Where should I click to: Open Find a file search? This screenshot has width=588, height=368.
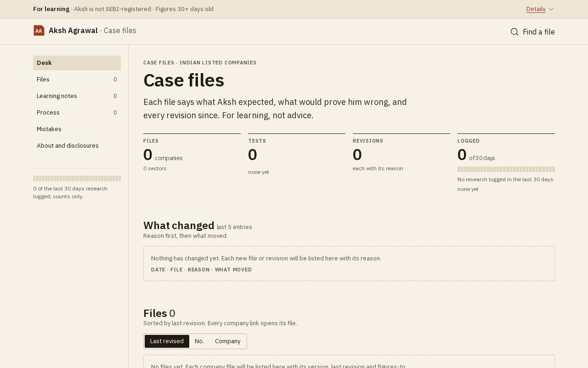[532, 32]
